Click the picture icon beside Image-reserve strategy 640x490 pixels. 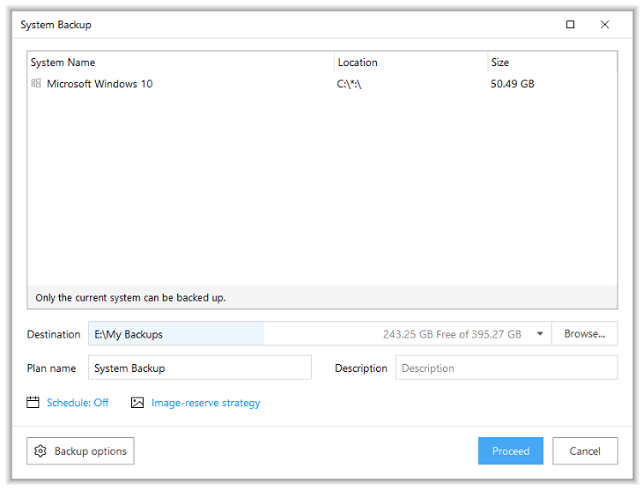click(137, 403)
